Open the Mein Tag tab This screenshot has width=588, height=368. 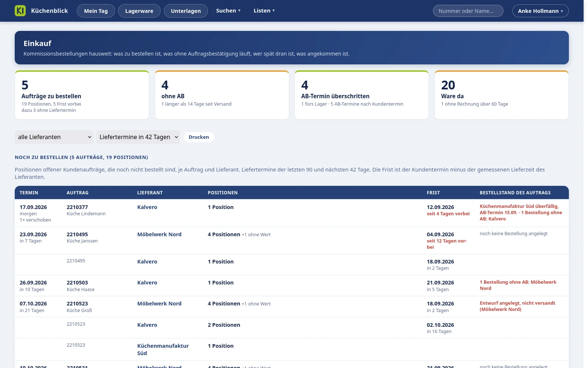[x=96, y=11]
